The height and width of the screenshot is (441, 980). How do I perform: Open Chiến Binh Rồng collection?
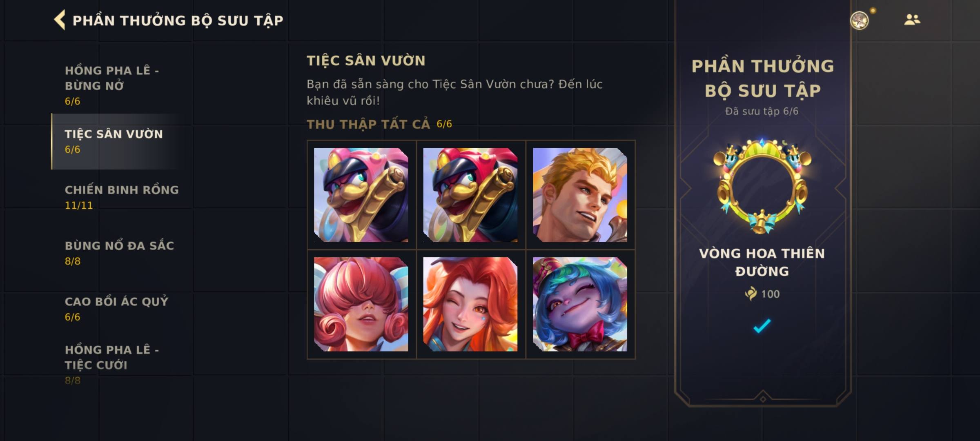point(122,197)
